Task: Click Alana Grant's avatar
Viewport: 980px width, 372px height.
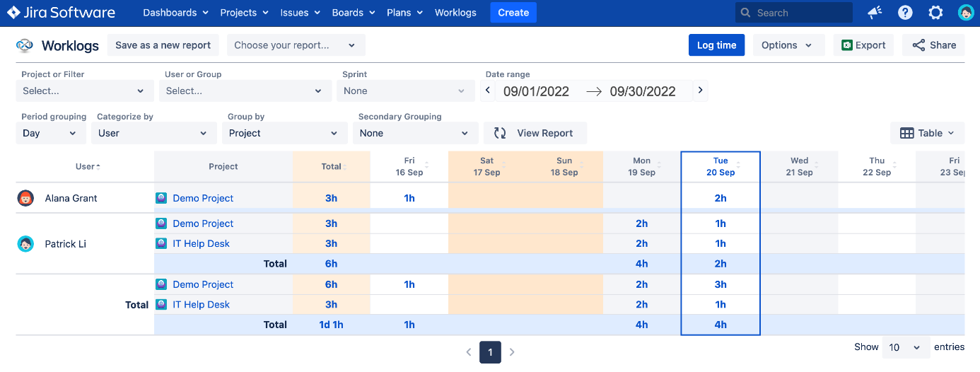Action: pyautogui.click(x=25, y=198)
